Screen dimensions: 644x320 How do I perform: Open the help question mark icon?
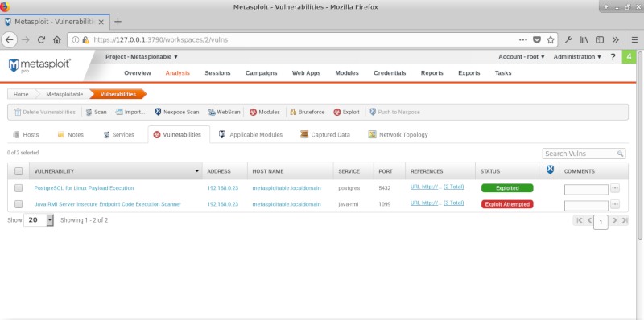613,57
